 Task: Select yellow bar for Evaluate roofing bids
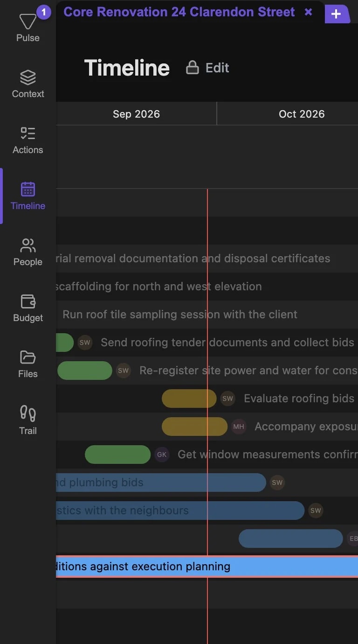(x=189, y=399)
